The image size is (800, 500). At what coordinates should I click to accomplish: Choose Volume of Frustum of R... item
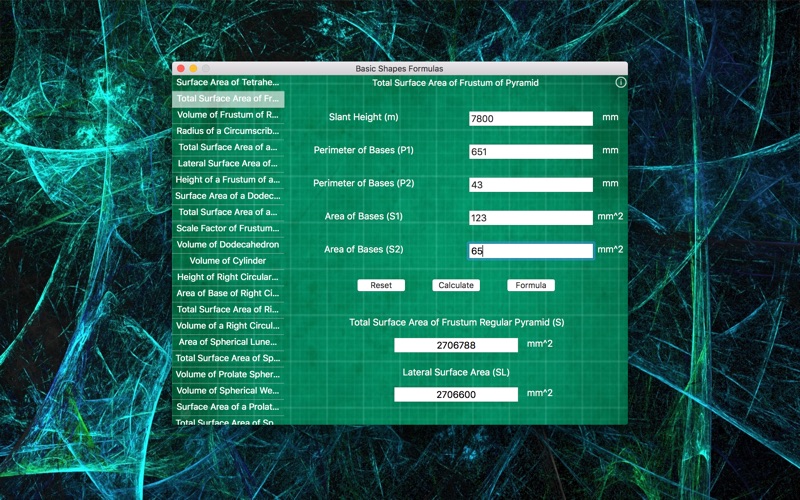coord(228,115)
